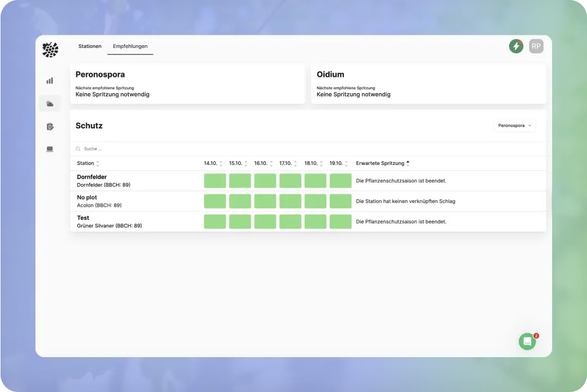Open the RP user avatar menu
Screen dimensions: 587x392
pos(536,46)
